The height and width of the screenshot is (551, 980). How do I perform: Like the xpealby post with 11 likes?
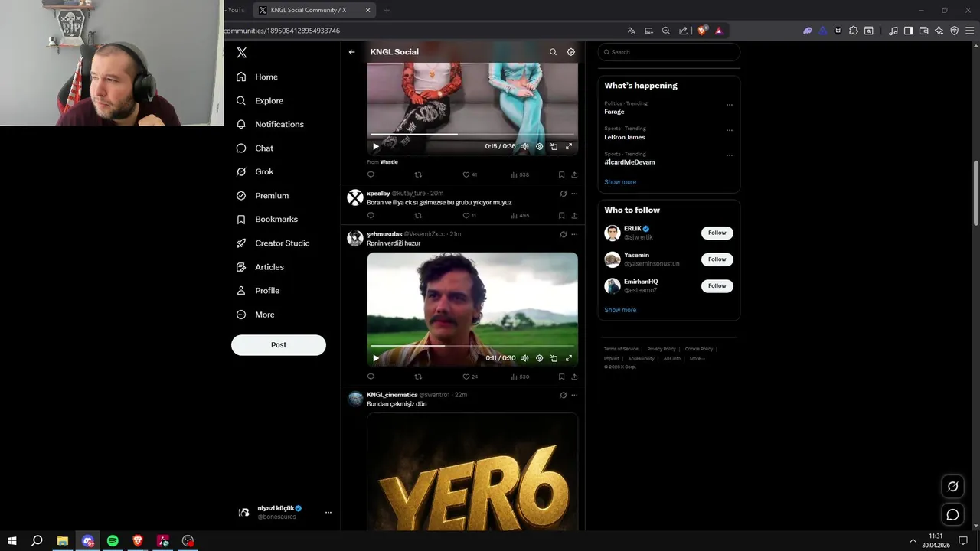tap(469, 216)
